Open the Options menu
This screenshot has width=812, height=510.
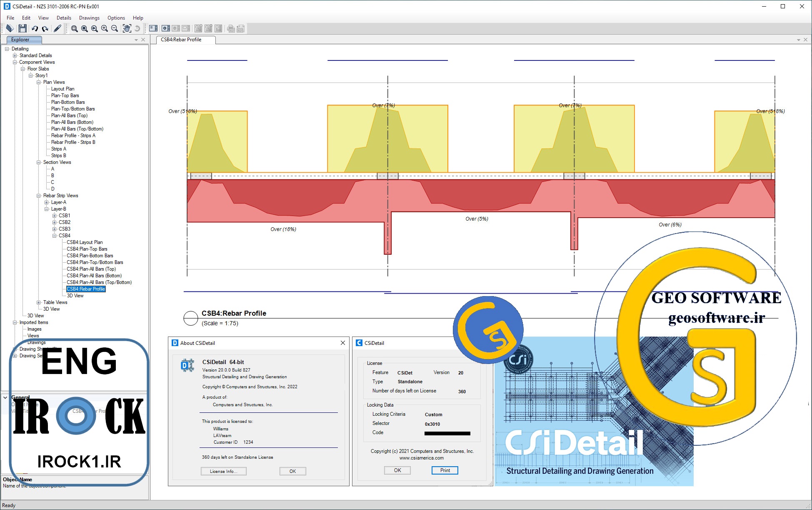click(116, 18)
